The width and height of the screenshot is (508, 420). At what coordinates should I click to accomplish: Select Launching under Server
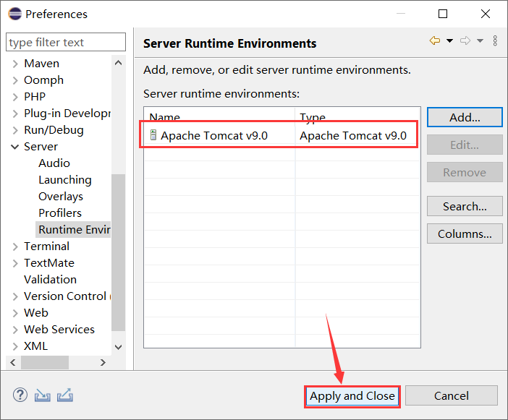click(64, 180)
